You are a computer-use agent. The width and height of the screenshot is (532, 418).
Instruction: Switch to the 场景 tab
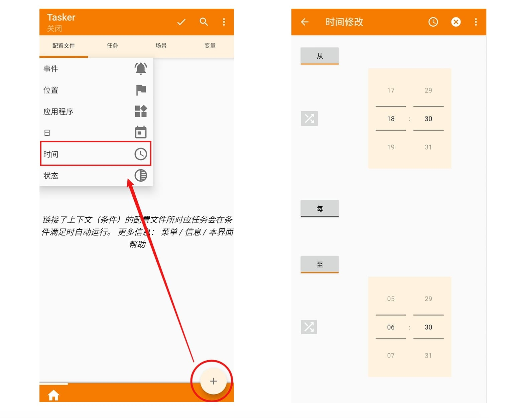coord(161,46)
